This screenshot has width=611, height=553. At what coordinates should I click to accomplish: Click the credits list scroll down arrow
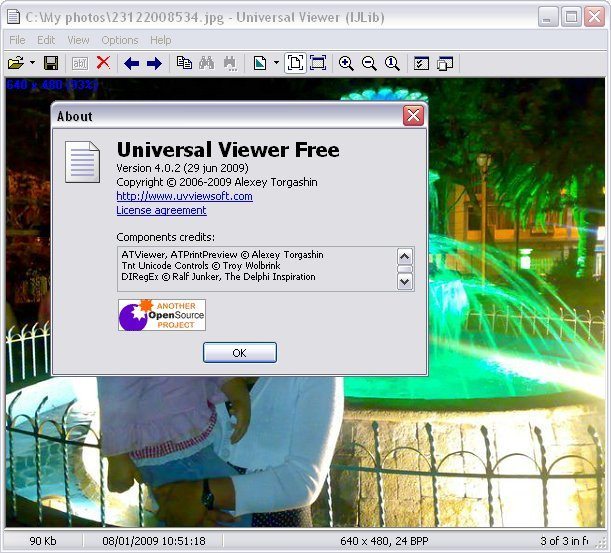404,281
